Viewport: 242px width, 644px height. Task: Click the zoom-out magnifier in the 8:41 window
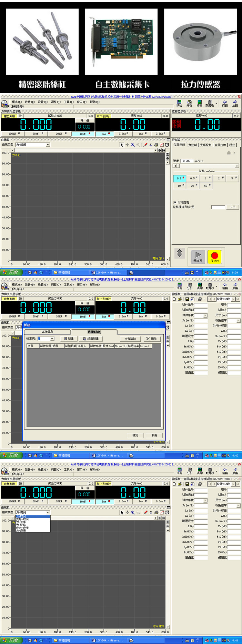[x=138, y=512]
